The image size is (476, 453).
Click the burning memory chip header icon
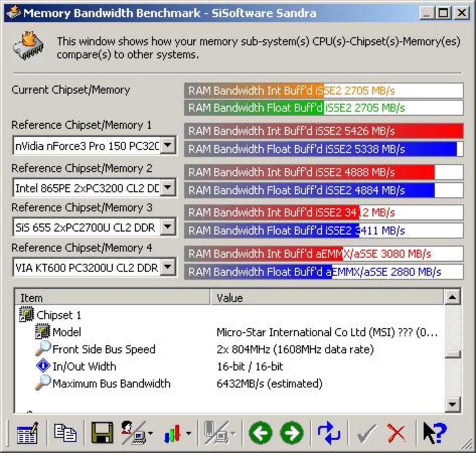click(x=29, y=46)
